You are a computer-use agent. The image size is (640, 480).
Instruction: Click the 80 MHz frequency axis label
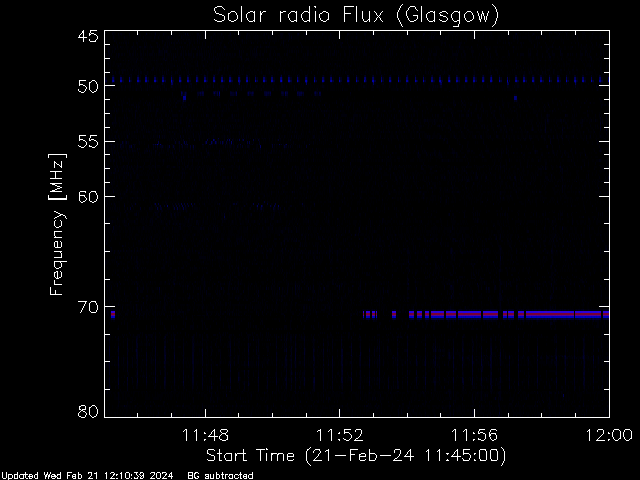[88, 411]
